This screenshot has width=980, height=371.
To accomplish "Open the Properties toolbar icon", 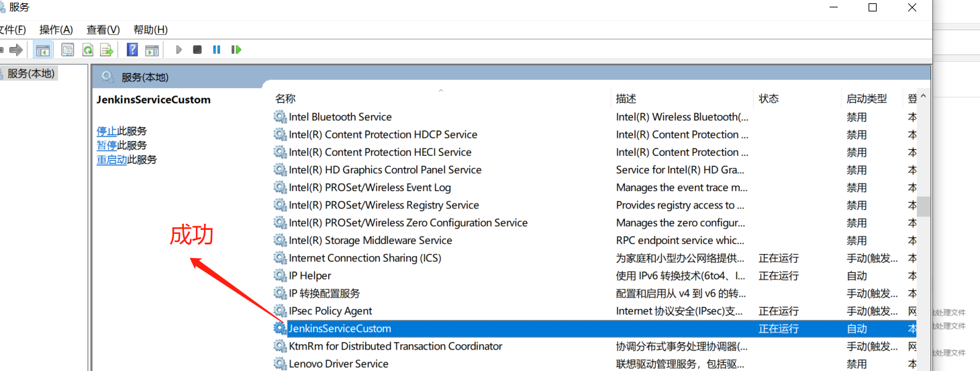I will tap(67, 50).
